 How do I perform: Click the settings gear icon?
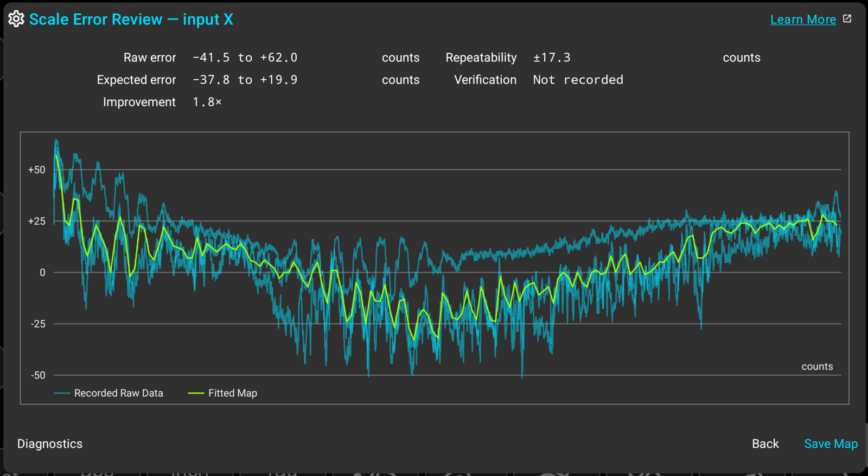[16, 19]
